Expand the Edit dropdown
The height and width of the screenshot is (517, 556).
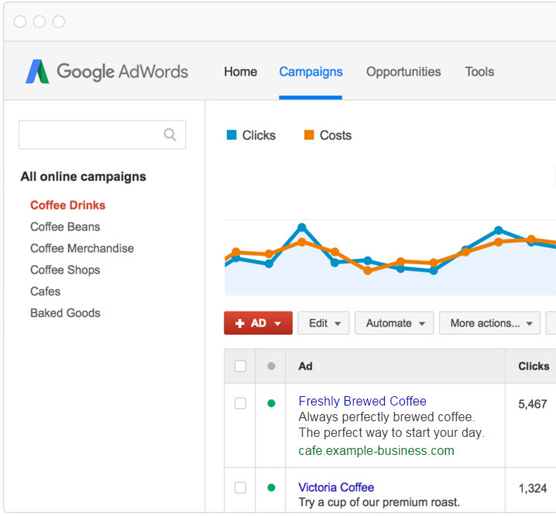pyautogui.click(x=324, y=323)
